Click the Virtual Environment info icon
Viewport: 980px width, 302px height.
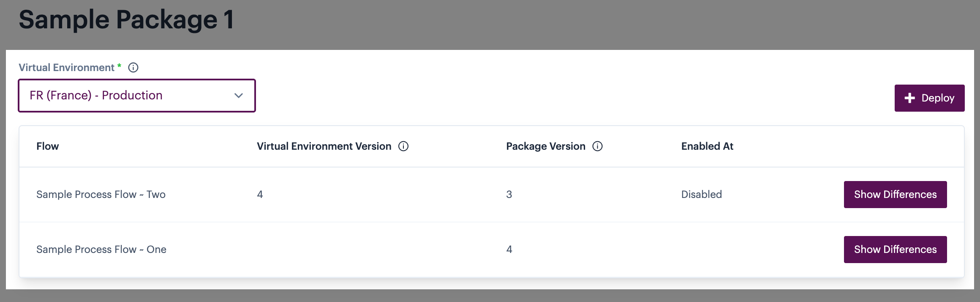pos(133,68)
